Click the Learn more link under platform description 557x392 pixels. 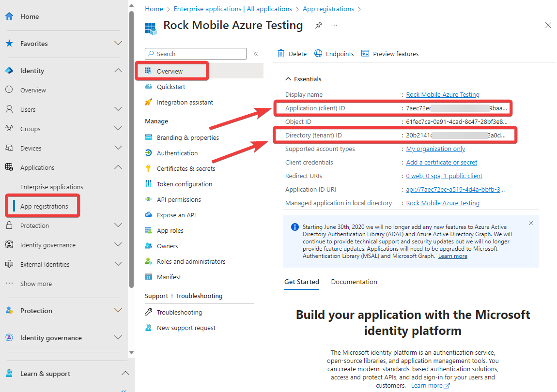click(430, 386)
